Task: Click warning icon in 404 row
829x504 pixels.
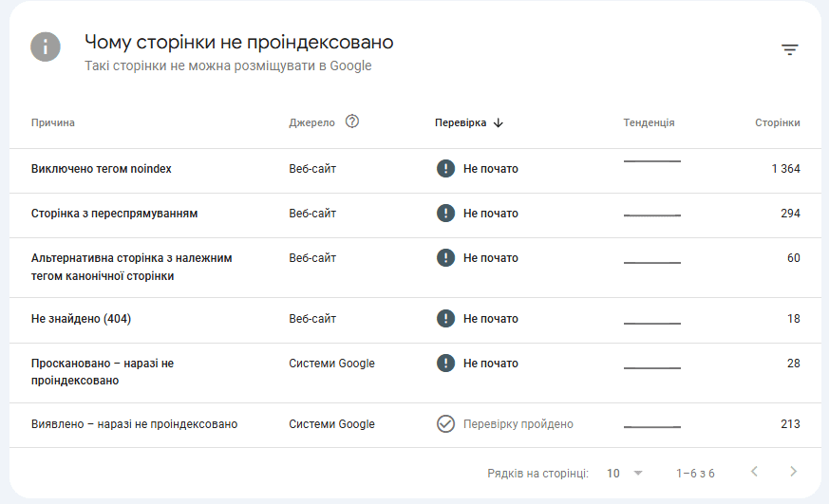Action: pyautogui.click(x=445, y=319)
